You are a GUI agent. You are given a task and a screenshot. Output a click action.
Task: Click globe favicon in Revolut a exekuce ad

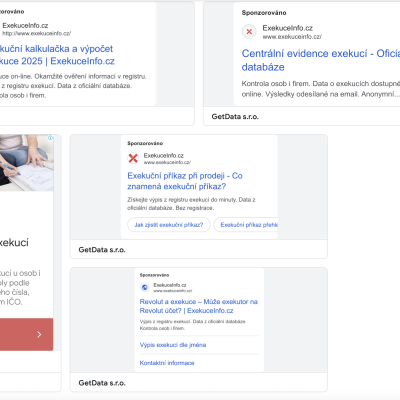click(x=145, y=287)
